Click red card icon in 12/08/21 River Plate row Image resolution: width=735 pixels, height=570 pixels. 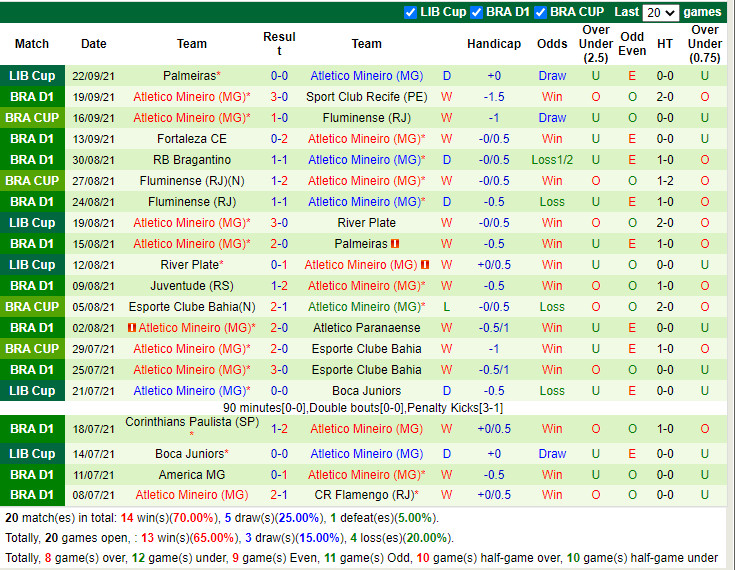pyautogui.click(x=425, y=265)
